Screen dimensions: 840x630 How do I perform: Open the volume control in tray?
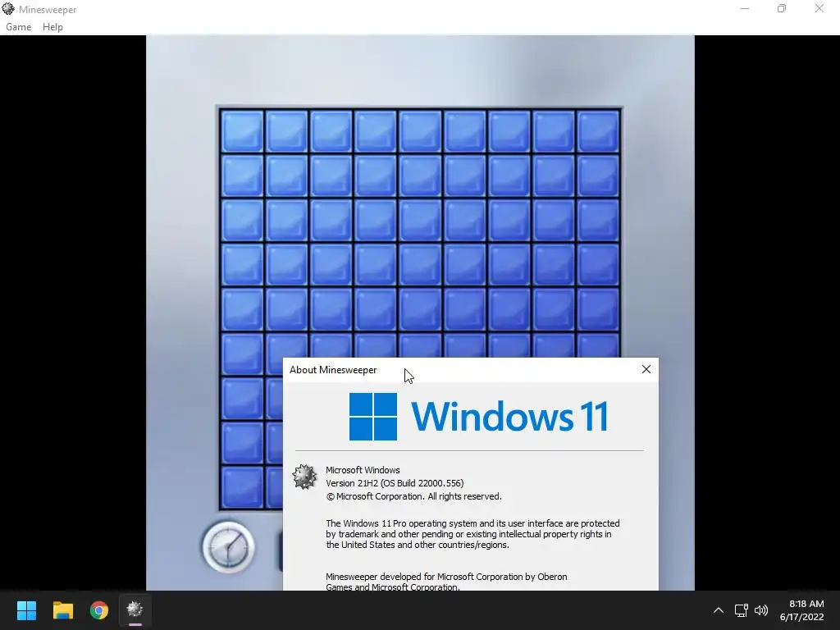point(760,610)
